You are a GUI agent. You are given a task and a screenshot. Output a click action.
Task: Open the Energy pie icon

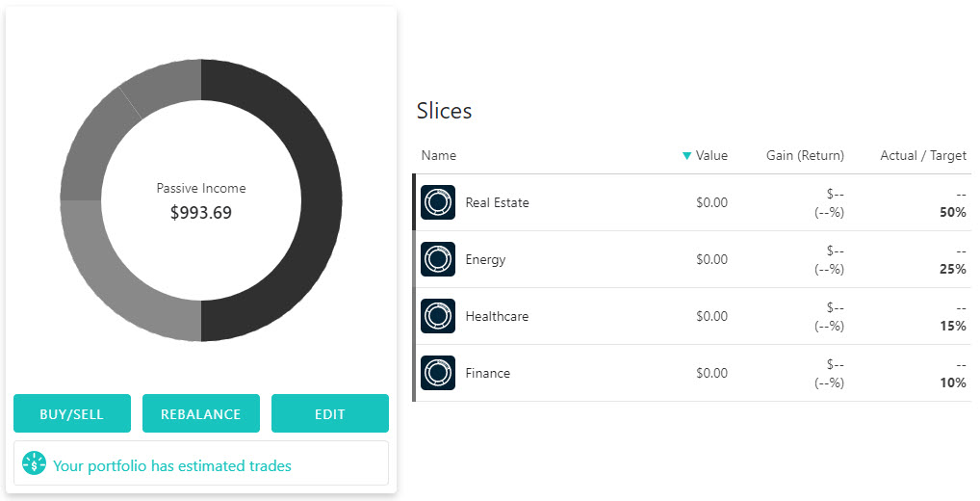point(437,259)
